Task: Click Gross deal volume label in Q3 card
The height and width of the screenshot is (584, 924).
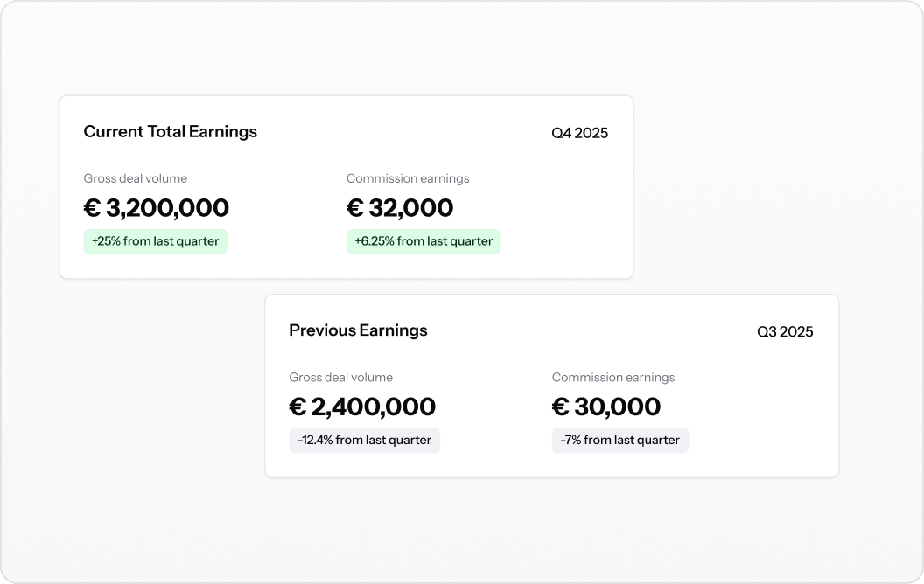Action: coord(340,378)
